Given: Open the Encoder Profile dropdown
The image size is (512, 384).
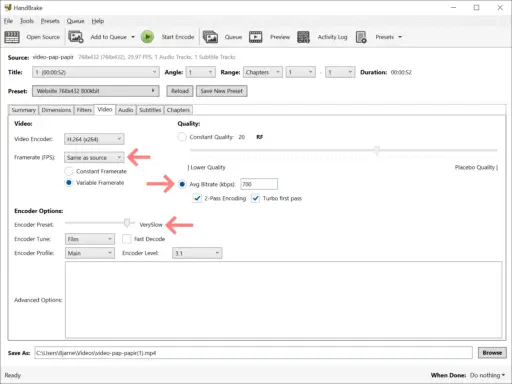Looking at the screenshot, I should point(90,253).
